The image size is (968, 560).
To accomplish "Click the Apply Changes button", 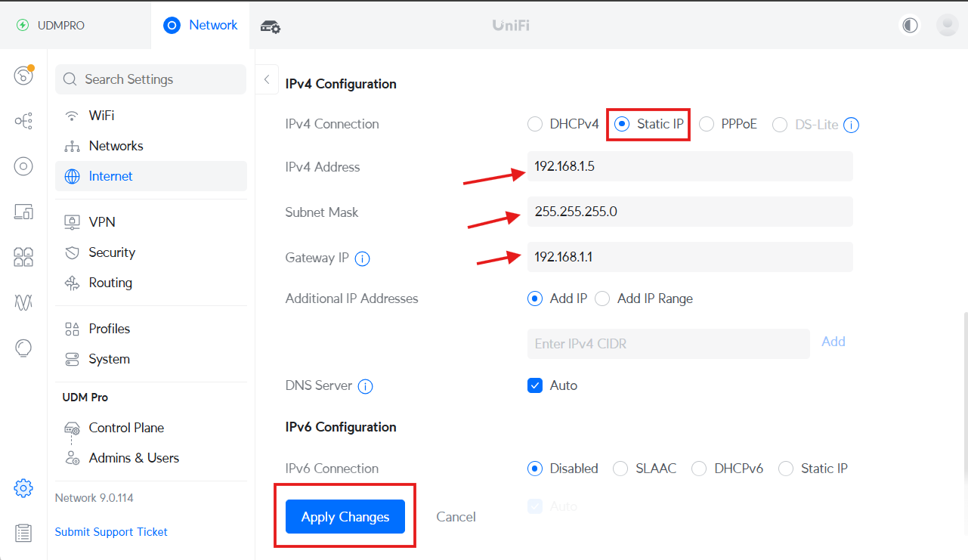I will click(345, 517).
